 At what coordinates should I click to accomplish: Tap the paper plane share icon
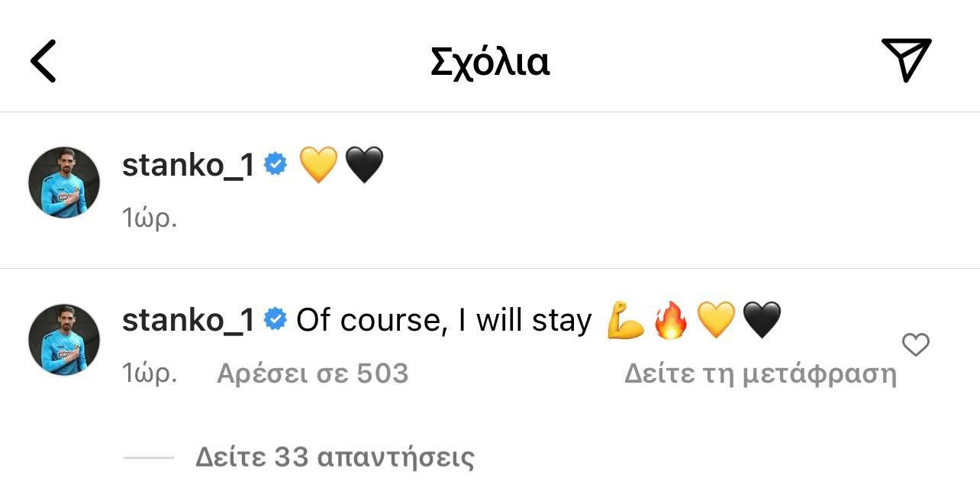tap(907, 59)
